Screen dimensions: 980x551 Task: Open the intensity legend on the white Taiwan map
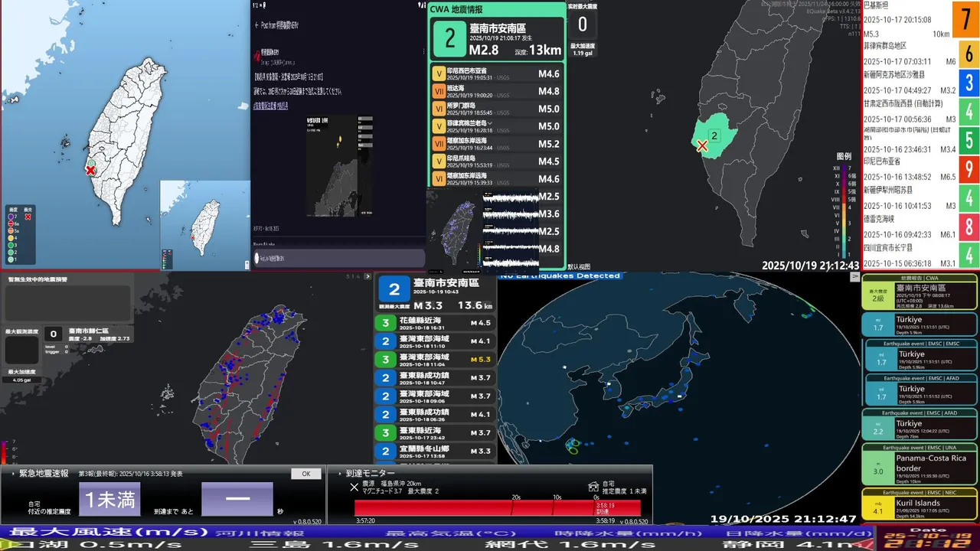click(21, 235)
